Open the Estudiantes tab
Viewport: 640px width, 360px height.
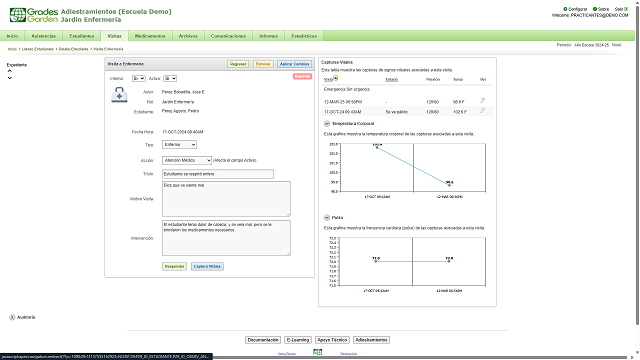(x=82, y=36)
